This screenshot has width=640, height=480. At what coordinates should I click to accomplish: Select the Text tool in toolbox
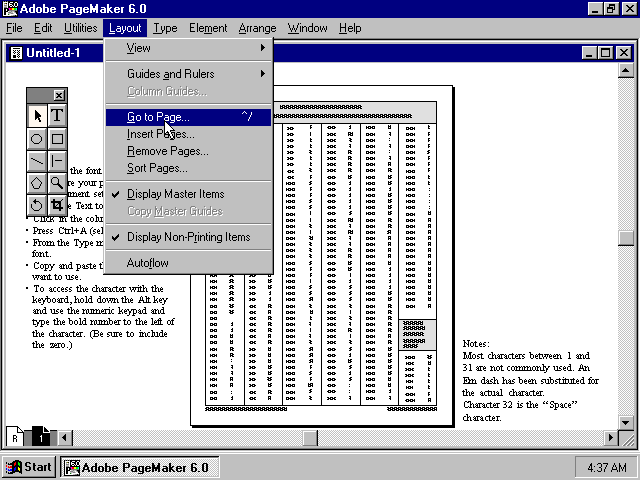pyautogui.click(x=57, y=116)
